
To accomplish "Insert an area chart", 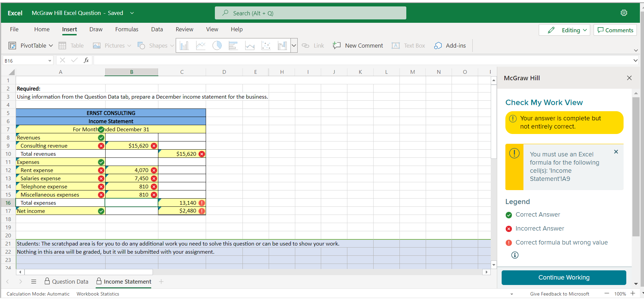I will tap(250, 46).
